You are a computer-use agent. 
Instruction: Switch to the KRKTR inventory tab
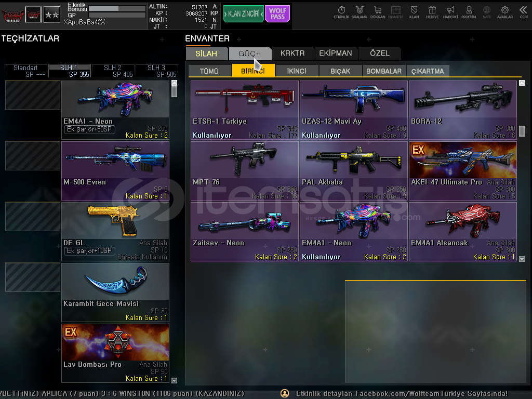tap(292, 54)
